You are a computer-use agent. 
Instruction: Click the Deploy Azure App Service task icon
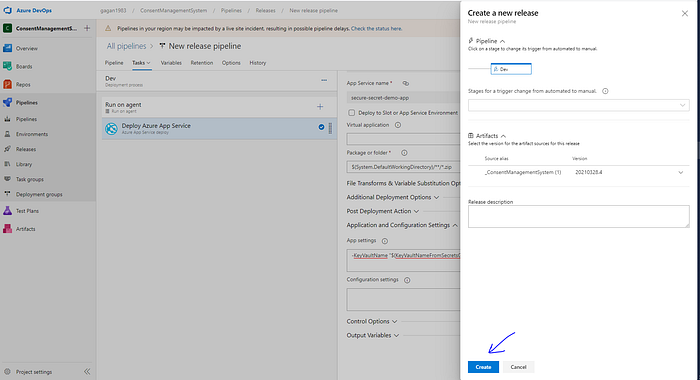click(x=111, y=129)
